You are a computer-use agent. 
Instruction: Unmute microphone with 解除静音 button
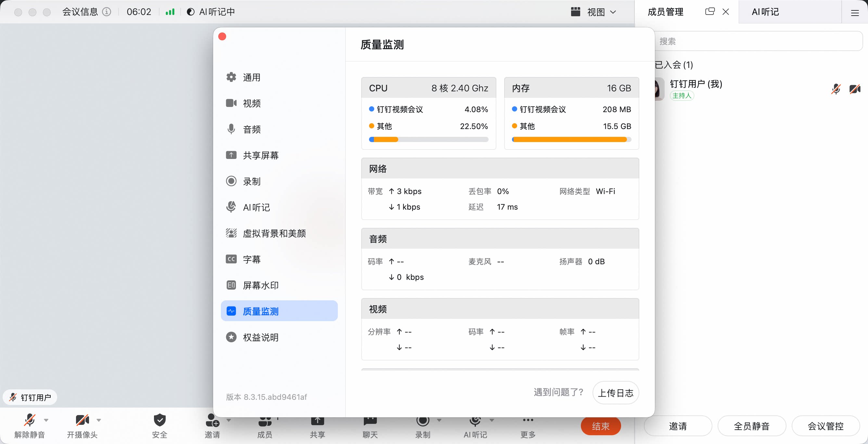(x=30, y=426)
